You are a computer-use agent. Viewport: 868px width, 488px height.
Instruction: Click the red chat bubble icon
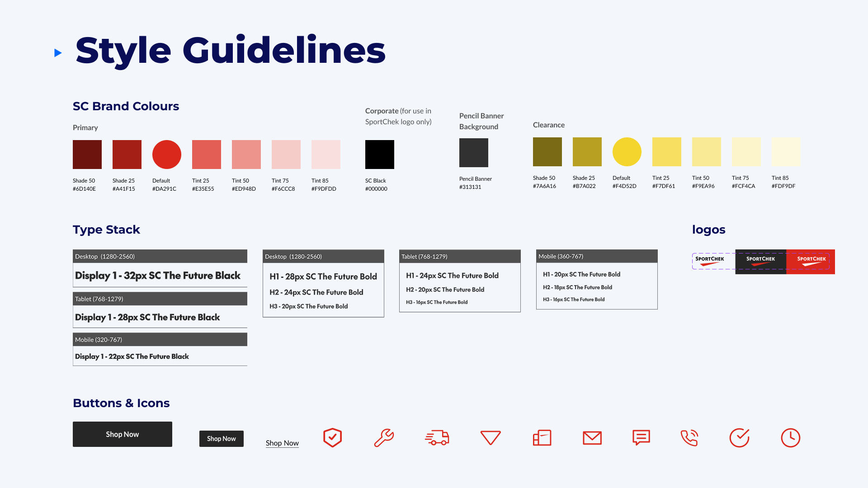[641, 438]
